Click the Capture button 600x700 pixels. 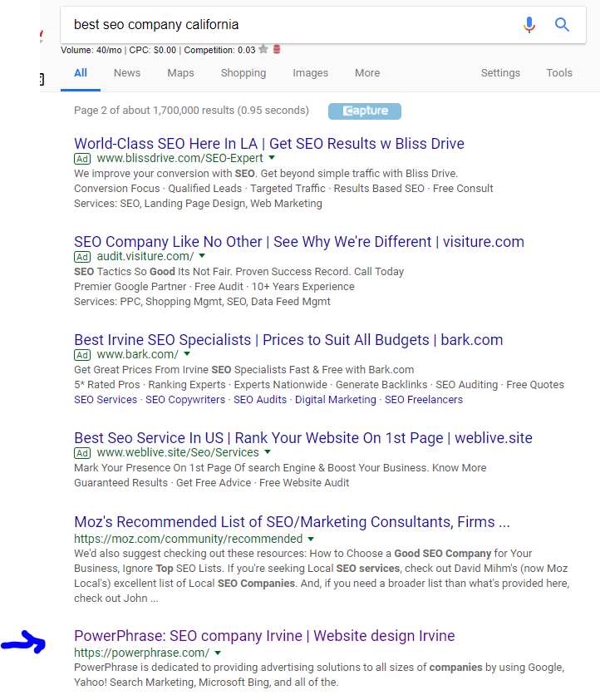365,111
